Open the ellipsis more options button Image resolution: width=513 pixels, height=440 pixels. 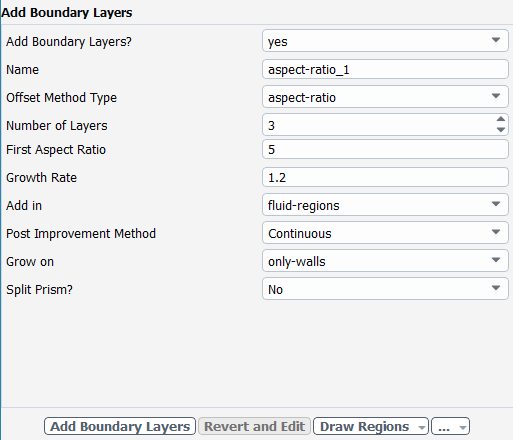point(444,426)
